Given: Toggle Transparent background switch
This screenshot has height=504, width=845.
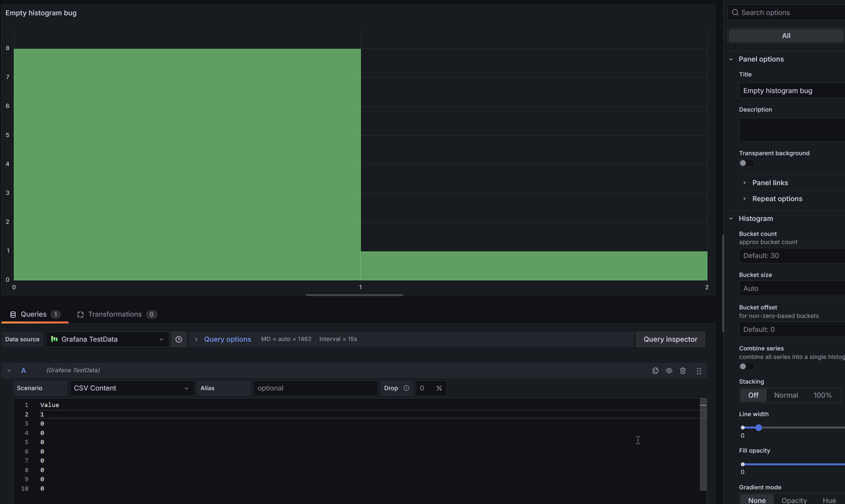Looking at the screenshot, I should click(746, 163).
